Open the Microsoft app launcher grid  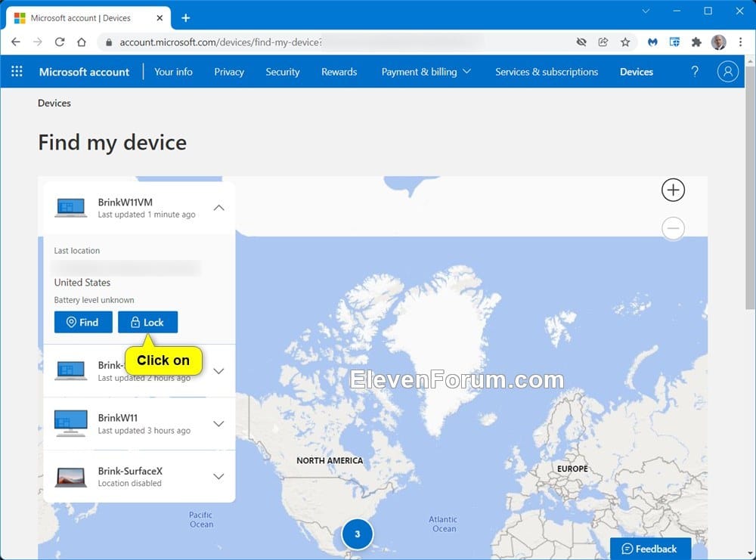tap(17, 71)
